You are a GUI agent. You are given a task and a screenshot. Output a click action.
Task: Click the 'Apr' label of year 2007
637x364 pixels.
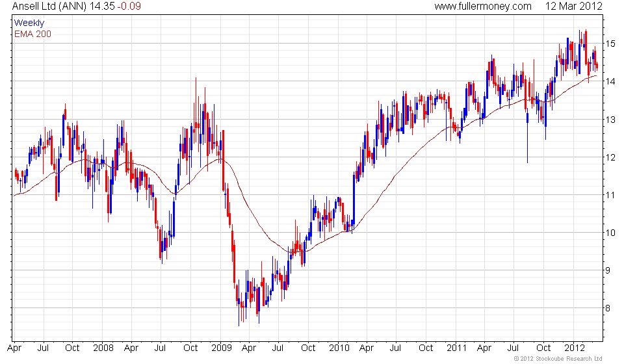(x=14, y=348)
